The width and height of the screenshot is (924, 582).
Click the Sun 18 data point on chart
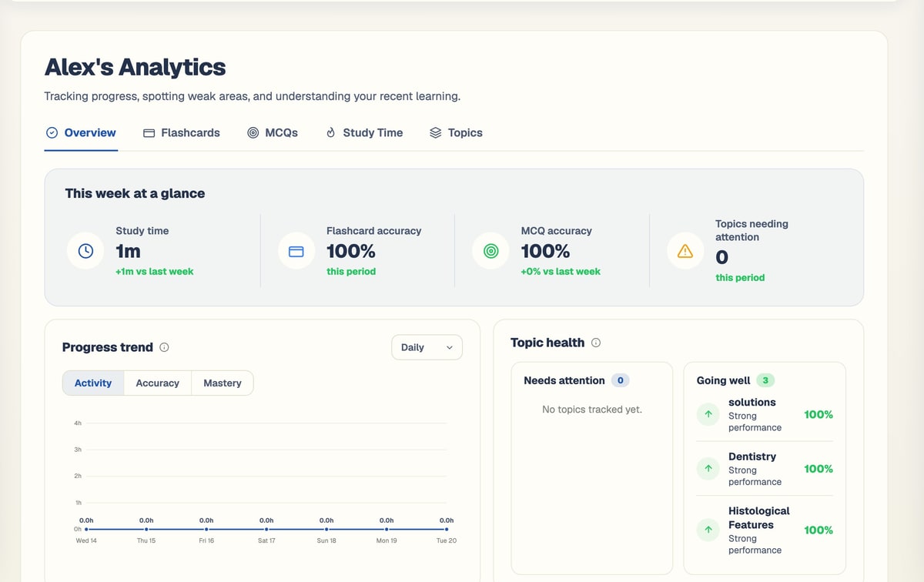(x=326, y=529)
